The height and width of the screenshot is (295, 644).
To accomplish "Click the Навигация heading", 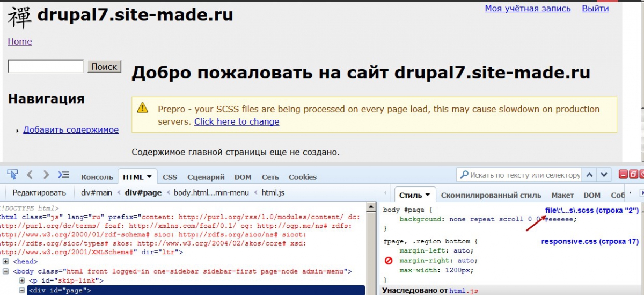I will (46, 98).
